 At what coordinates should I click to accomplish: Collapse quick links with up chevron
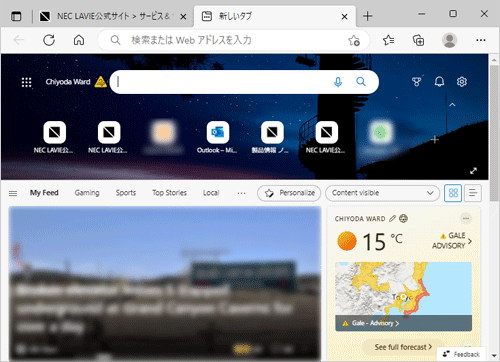[452, 105]
